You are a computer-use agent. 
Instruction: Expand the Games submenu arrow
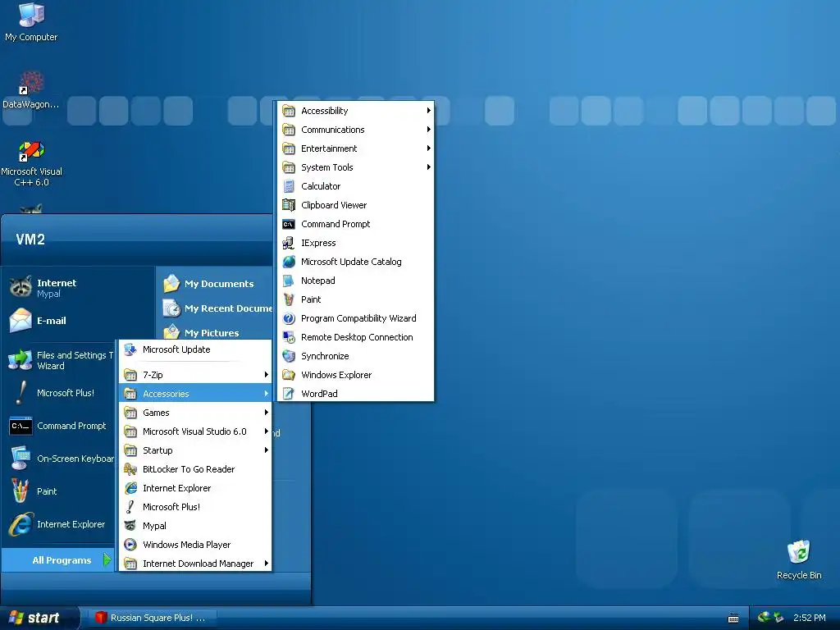(267, 413)
